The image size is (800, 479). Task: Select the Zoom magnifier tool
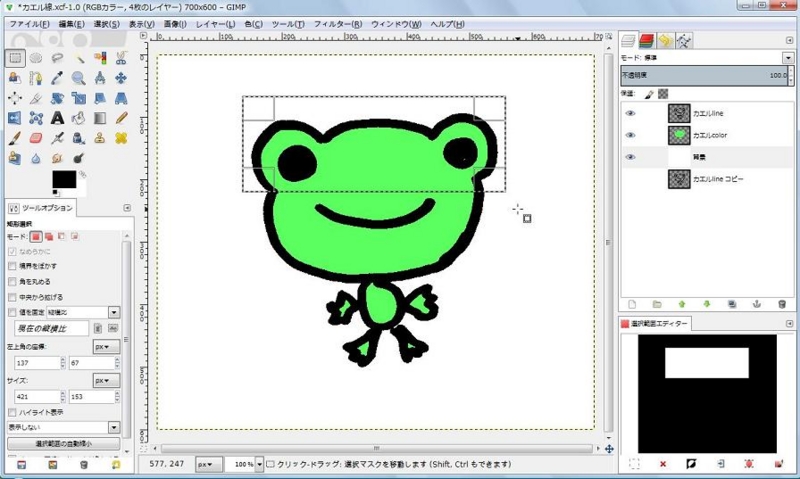pyautogui.click(x=79, y=78)
